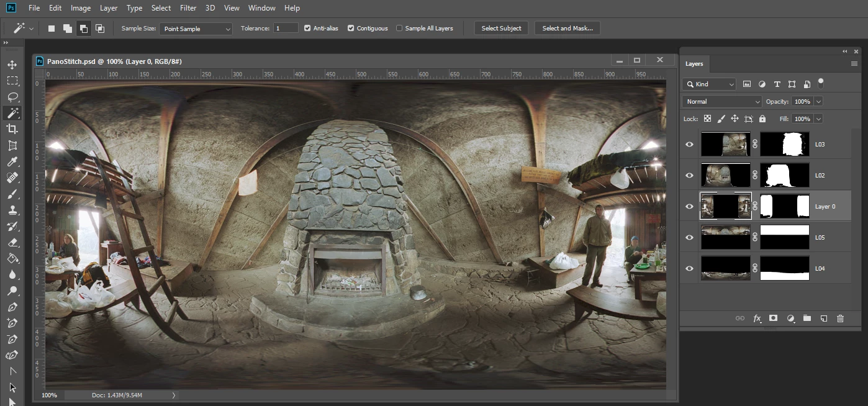Image resolution: width=868 pixels, height=406 pixels.
Task: Open the Filter menu
Action: click(188, 8)
